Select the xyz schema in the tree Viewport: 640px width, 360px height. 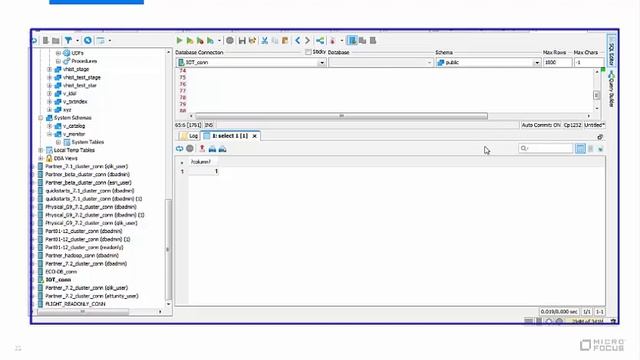pyautogui.click(x=67, y=110)
